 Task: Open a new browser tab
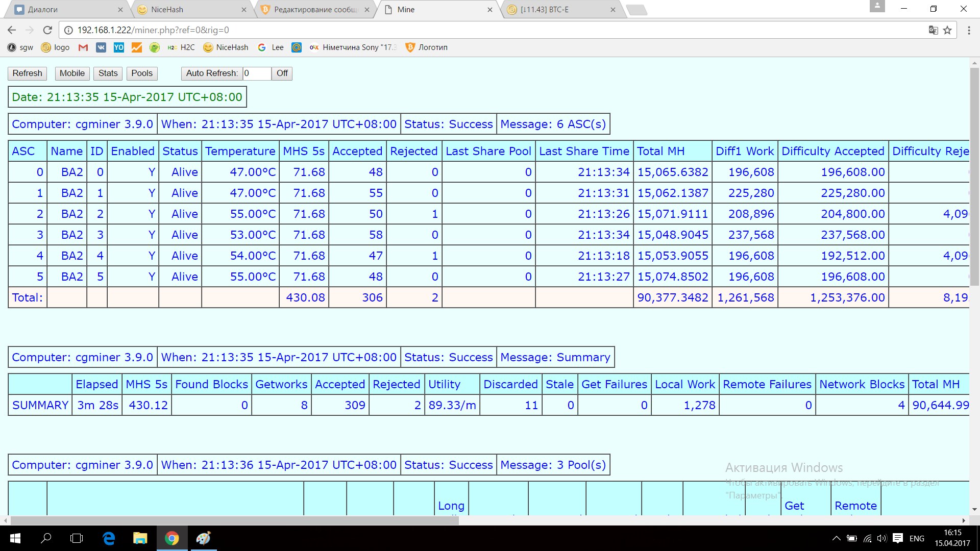(x=636, y=10)
